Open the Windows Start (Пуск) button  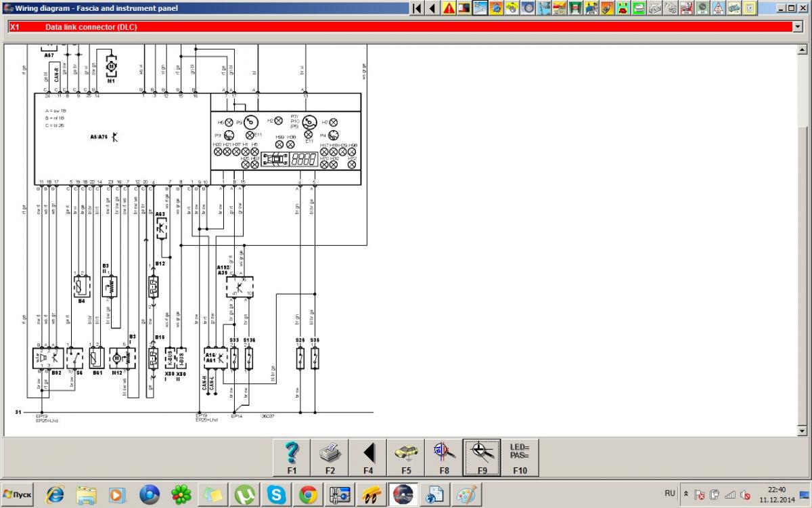pos(20,494)
